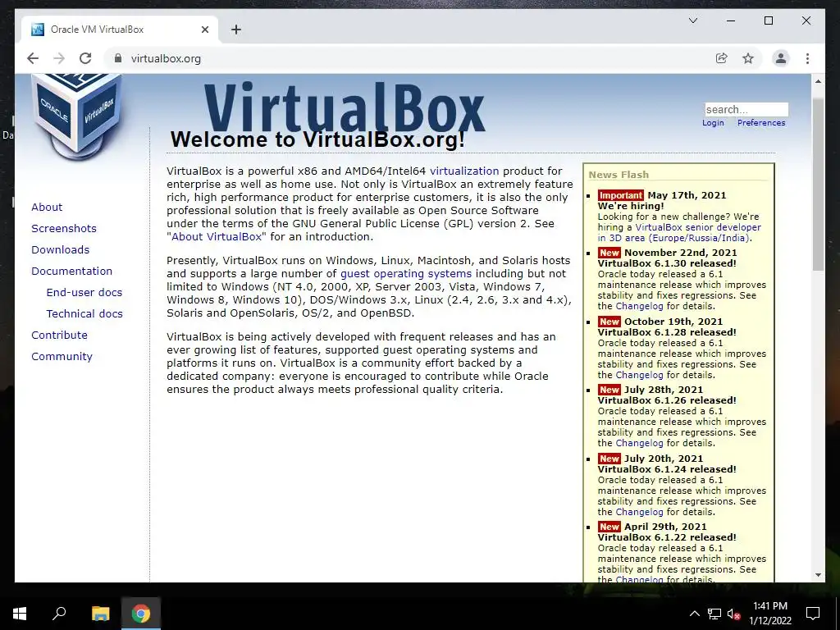Open a new tab with the plus button
840x630 pixels.
[236, 30]
